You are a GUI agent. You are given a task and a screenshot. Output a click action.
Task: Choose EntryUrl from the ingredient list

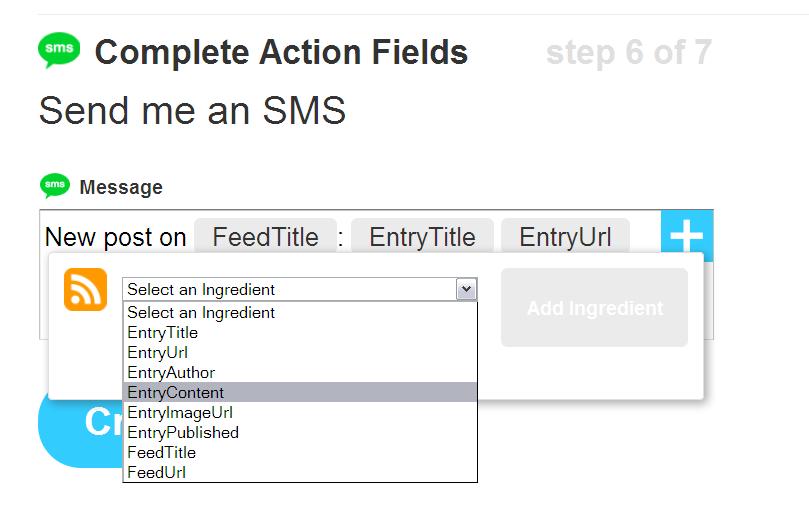(158, 353)
